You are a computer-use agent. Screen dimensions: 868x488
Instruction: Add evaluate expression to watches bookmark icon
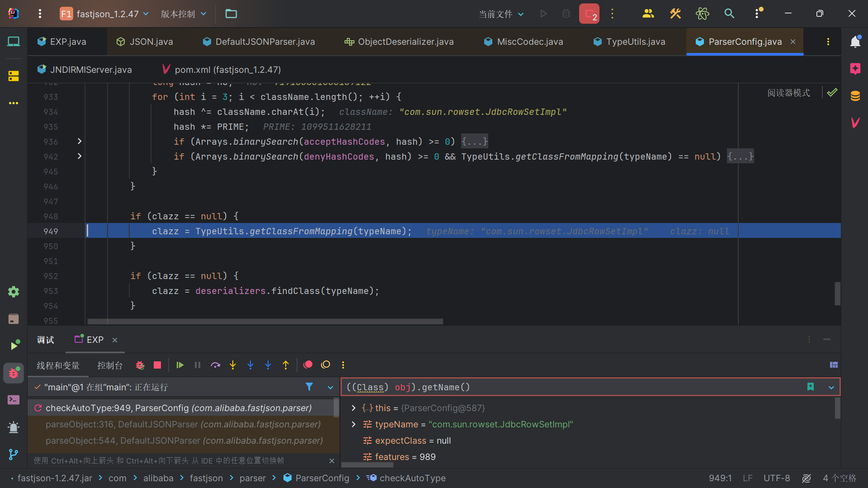pos(811,387)
